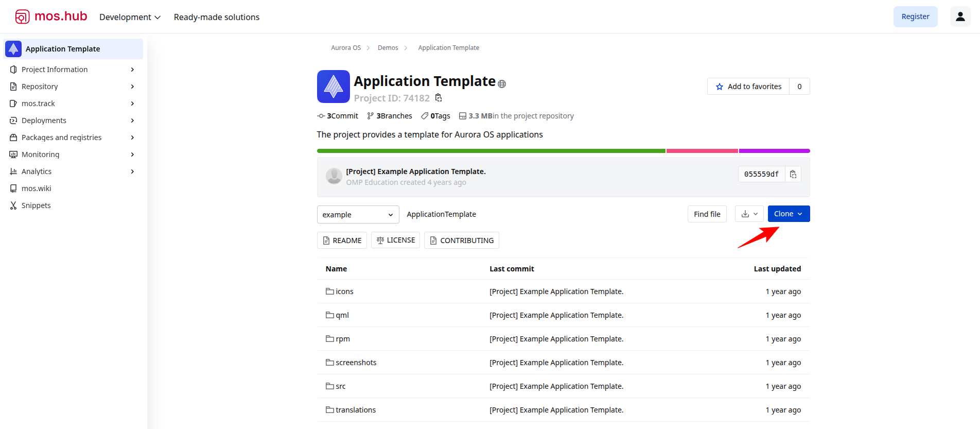
Task: Expand the Monitoring section
Action: tap(73, 155)
